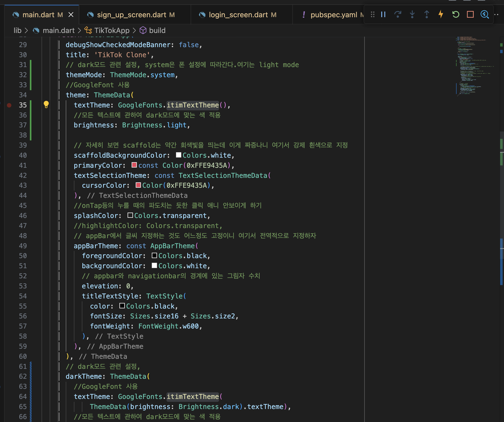Open the TikTokApp breadcrumb dropdown
Screen dimensions: 504x422
(x=112, y=30)
